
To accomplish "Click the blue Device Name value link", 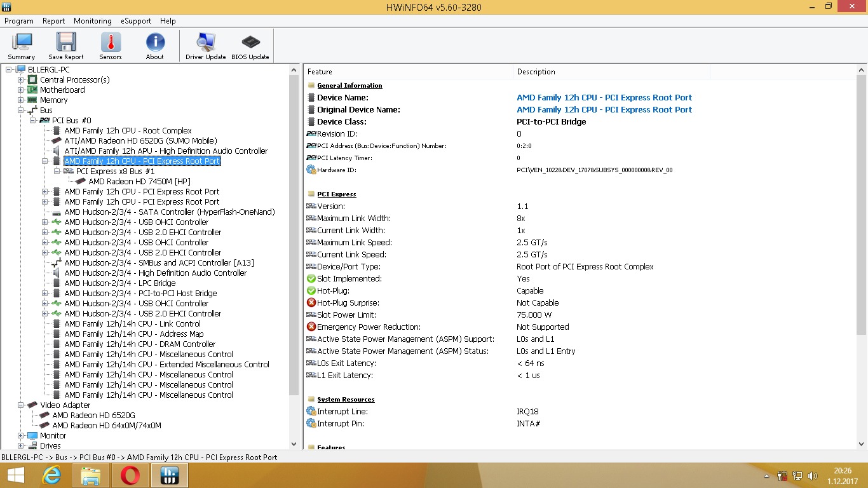I will tap(604, 97).
